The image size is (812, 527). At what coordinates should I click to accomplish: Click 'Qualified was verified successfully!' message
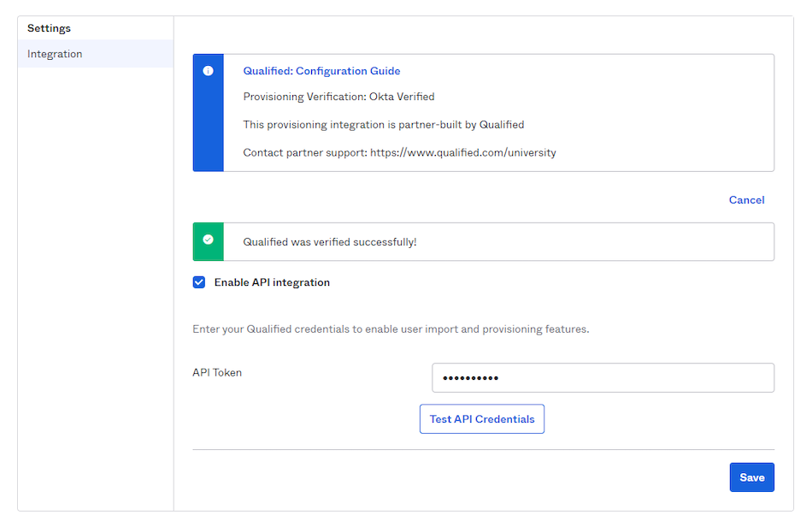tap(330, 242)
